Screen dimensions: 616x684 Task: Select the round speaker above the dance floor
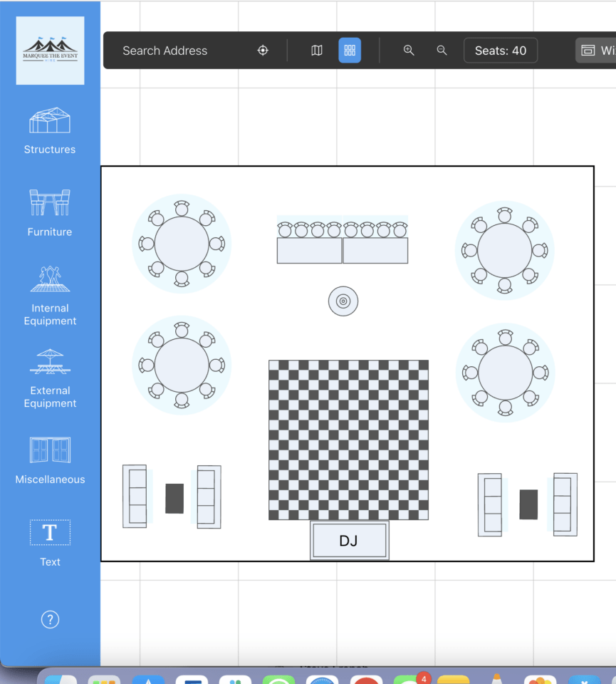click(343, 301)
